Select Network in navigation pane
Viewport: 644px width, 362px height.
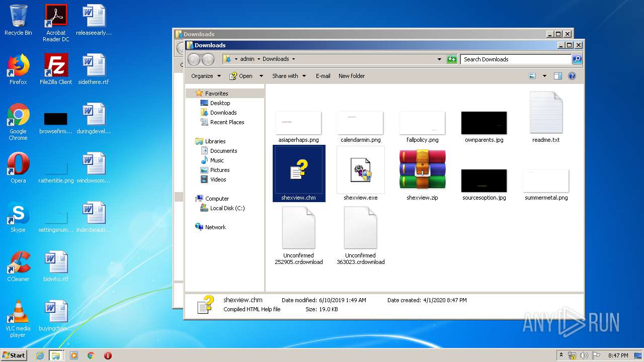click(x=215, y=227)
